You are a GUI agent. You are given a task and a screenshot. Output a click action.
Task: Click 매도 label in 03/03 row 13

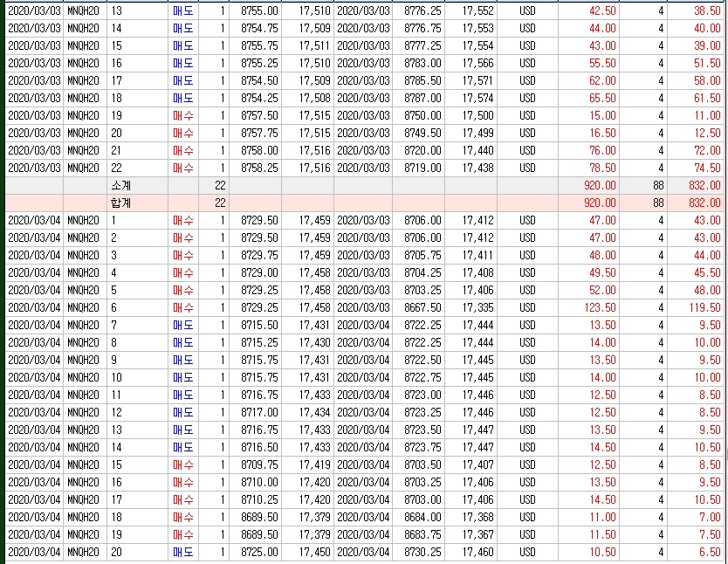[183, 10]
